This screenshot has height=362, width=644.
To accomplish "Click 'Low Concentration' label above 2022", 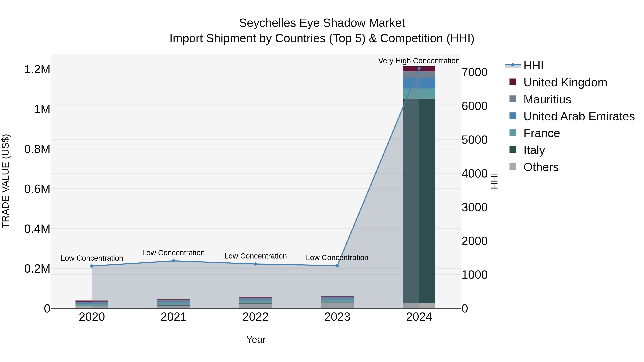I will (255, 256).
